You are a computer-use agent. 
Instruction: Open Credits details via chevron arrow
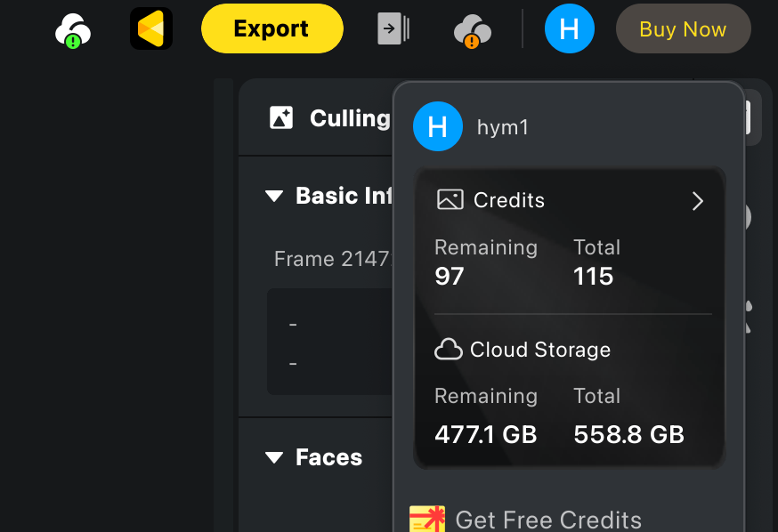[697, 201]
